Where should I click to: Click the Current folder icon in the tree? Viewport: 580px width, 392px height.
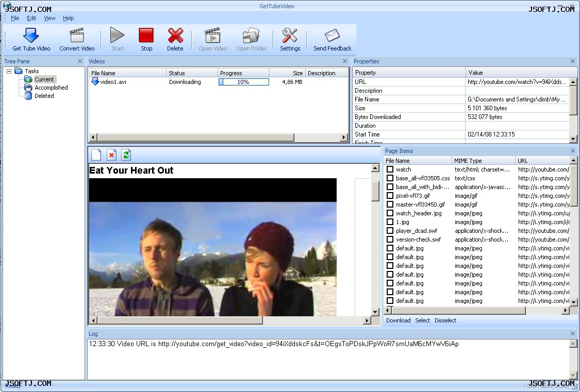coord(28,79)
